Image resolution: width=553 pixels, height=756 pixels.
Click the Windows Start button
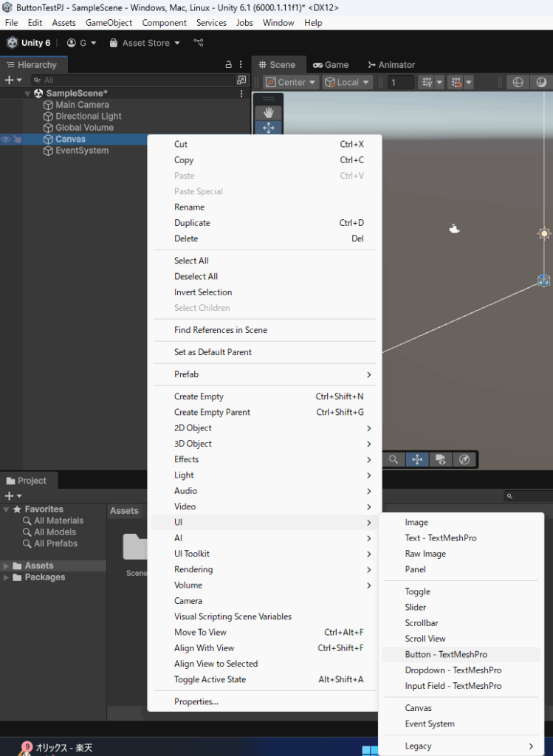(370, 751)
